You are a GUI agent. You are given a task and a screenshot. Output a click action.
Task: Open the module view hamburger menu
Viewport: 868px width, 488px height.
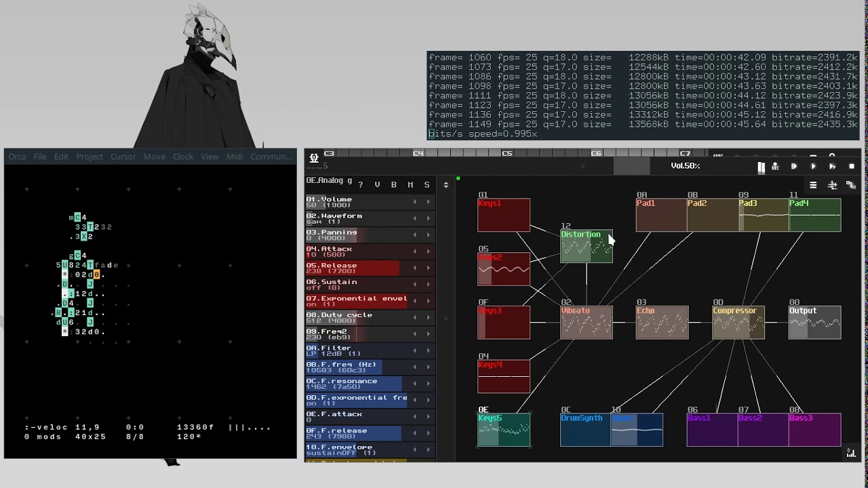[x=813, y=185]
